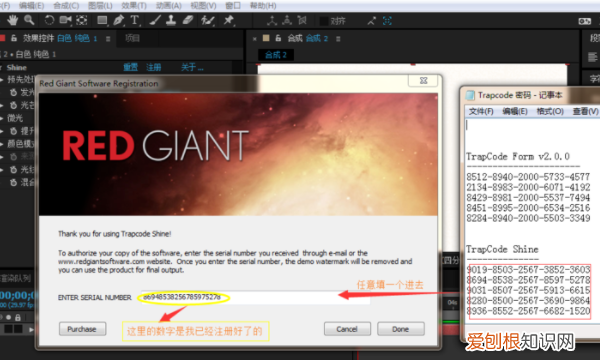Click serial 8936-8552-2567-6682-1520 in Notepad
Image resolution: width=600 pixels, height=360 pixels.
point(528,311)
